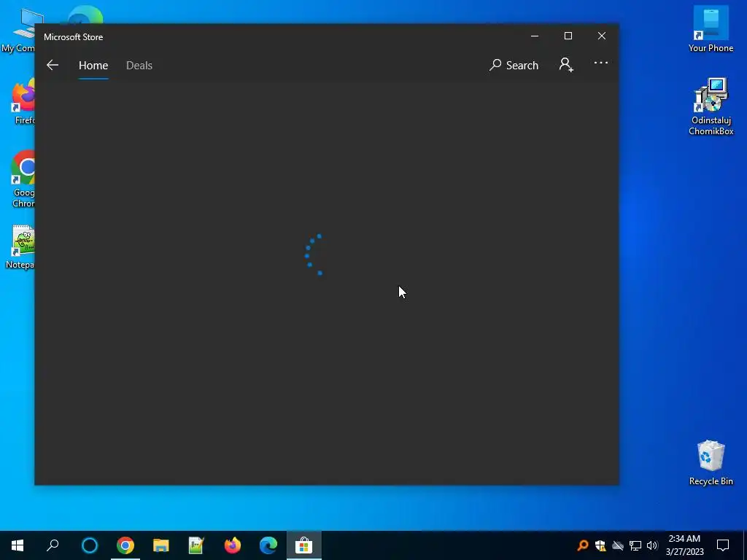Maximize the Microsoft Store window
This screenshot has height=560, width=747.
[x=568, y=36]
